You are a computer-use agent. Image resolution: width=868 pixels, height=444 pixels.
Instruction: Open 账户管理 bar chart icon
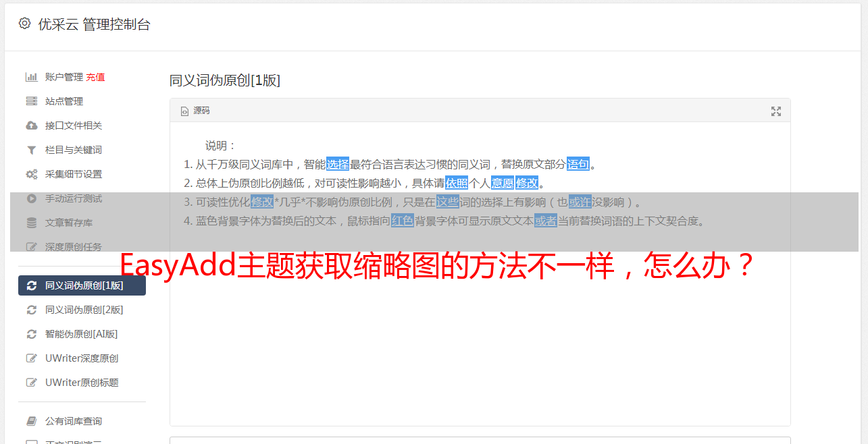[31, 77]
